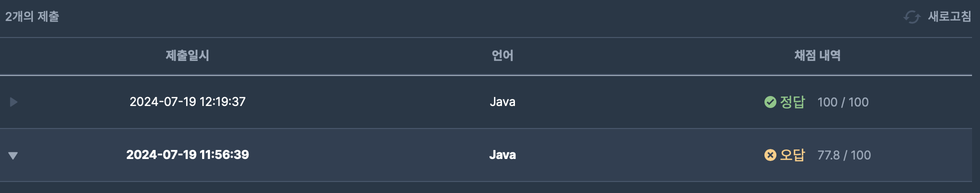This screenshot has width=980, height=193.
Task: Open submission dated 2024-07-19 11:56:39
Action: click(188, 154)
